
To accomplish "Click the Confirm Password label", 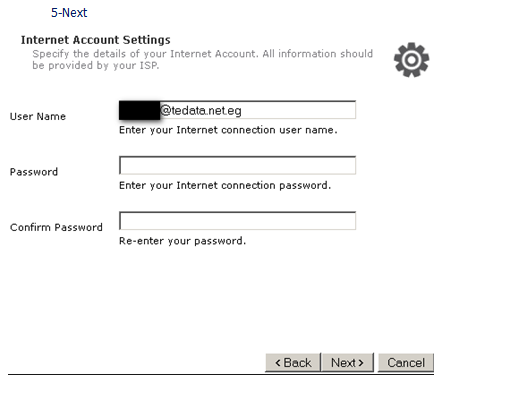I will (x=56, y=227).
